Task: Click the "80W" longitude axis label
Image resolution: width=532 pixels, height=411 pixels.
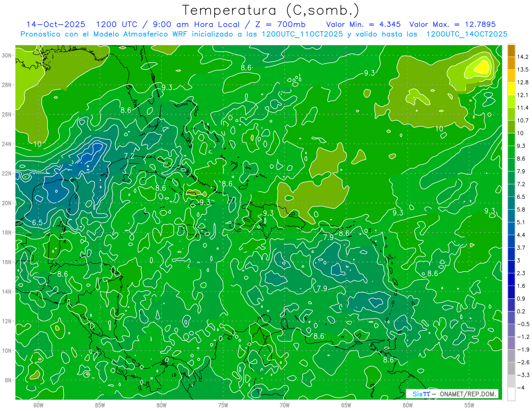Action: click(x=161, y=406)
